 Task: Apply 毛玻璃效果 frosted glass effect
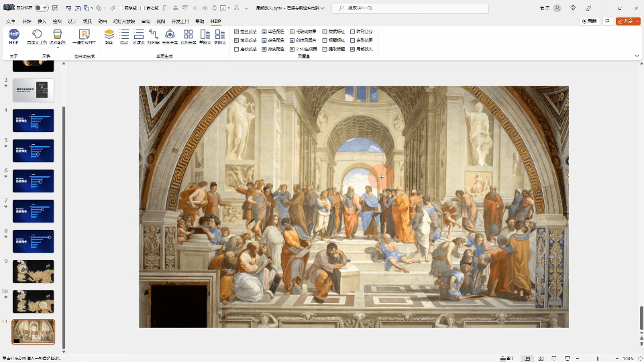[303, 32]
